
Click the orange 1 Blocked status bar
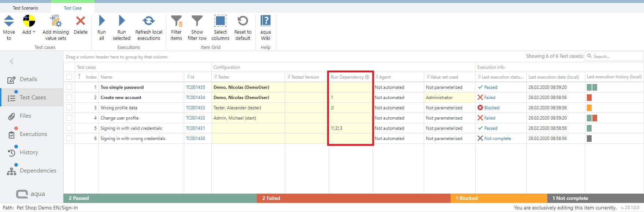click(498, 198)
